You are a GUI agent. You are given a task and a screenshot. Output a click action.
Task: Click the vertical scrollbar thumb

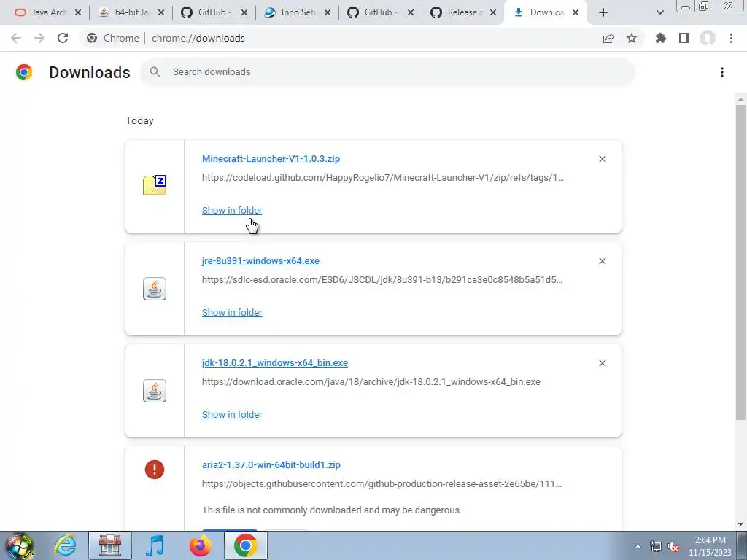[x=740, y=262]
